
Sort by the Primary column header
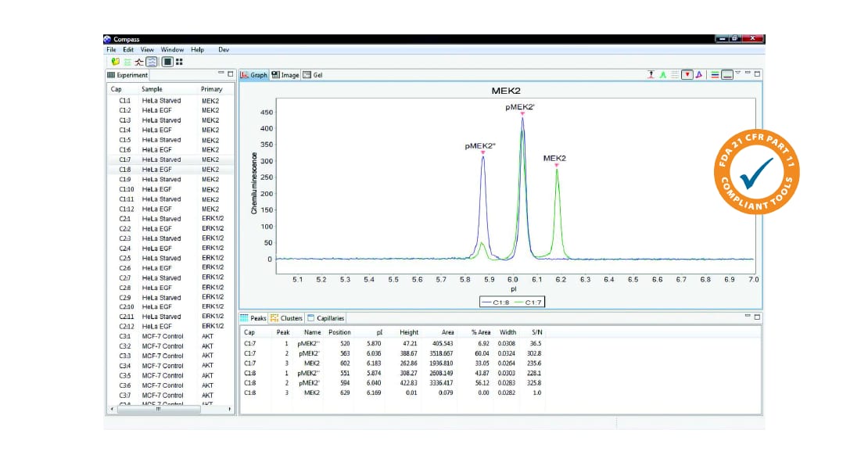[x=211, y=89]
